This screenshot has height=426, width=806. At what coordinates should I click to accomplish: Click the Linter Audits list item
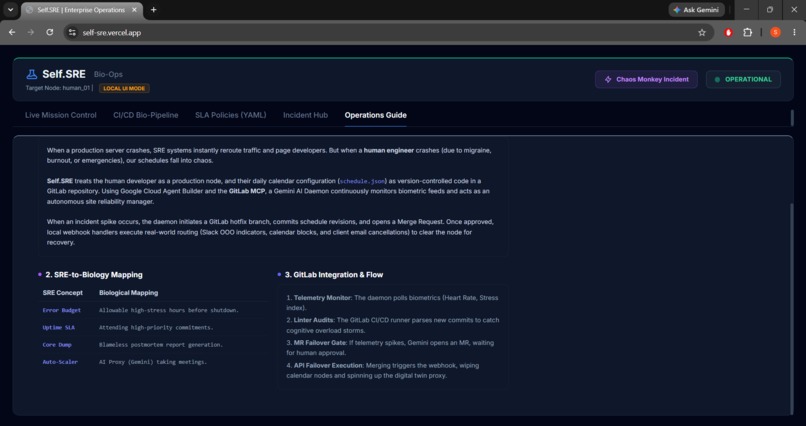(393, 325)
